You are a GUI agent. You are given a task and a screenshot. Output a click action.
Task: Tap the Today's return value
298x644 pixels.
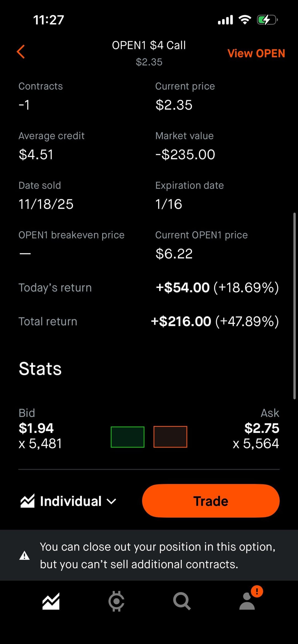click(217, 287)
